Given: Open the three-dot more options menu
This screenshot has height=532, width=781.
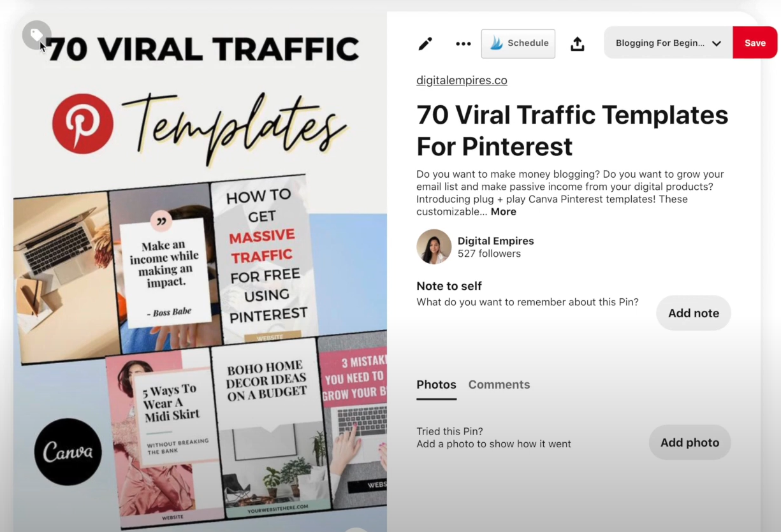Looking at the screenshot, I should (x=463, y=44).
